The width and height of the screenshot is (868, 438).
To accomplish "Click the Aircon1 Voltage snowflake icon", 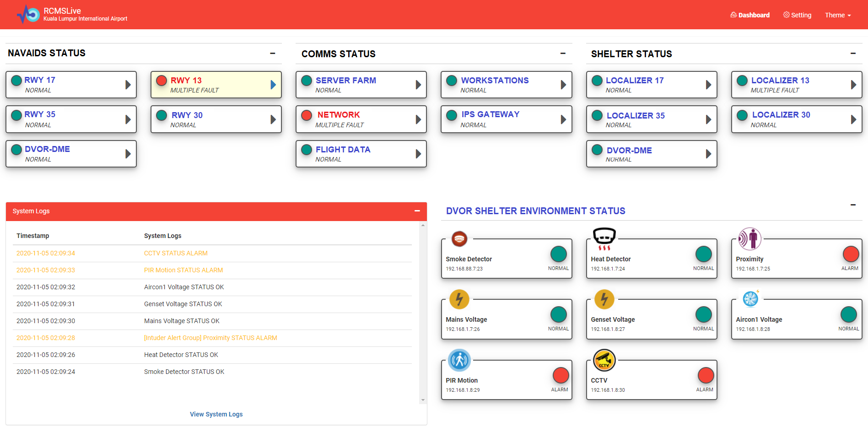I will click(x=750, y=299).
